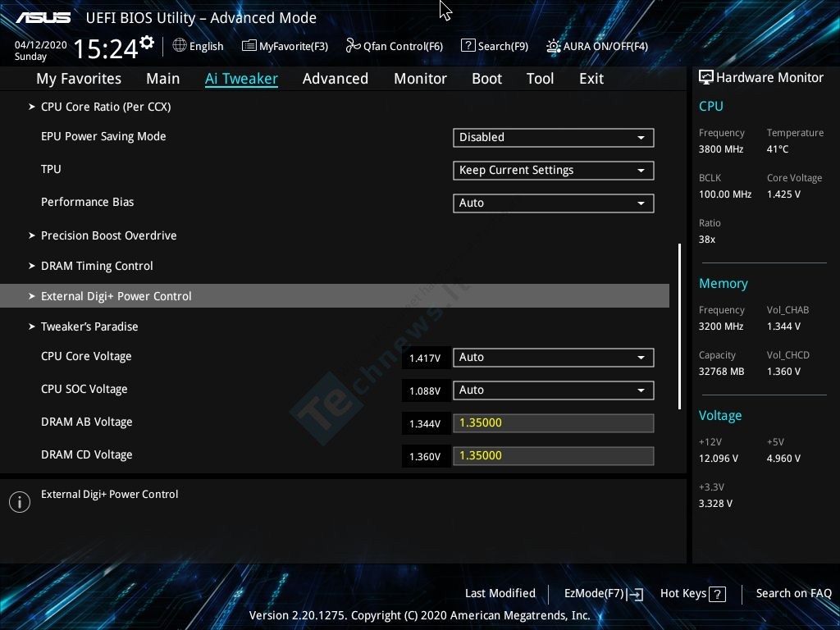Click the 1.344V DRAM AB reading

pyautogui.click(x=425, y=424)
